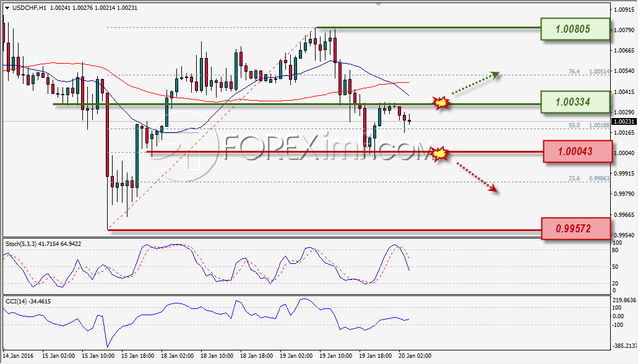
Task: Click the CCI scale value -100
Action: coord(618,324)
